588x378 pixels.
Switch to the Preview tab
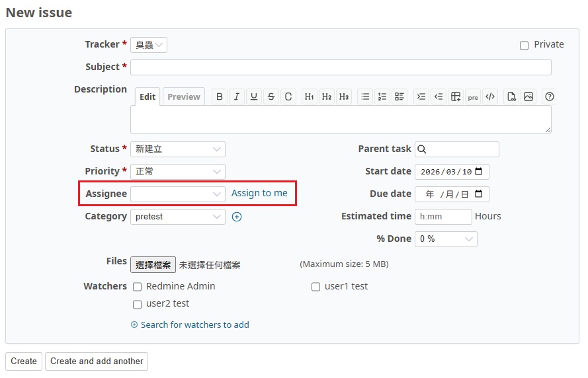pyautogui.click(x=183, y=96)
